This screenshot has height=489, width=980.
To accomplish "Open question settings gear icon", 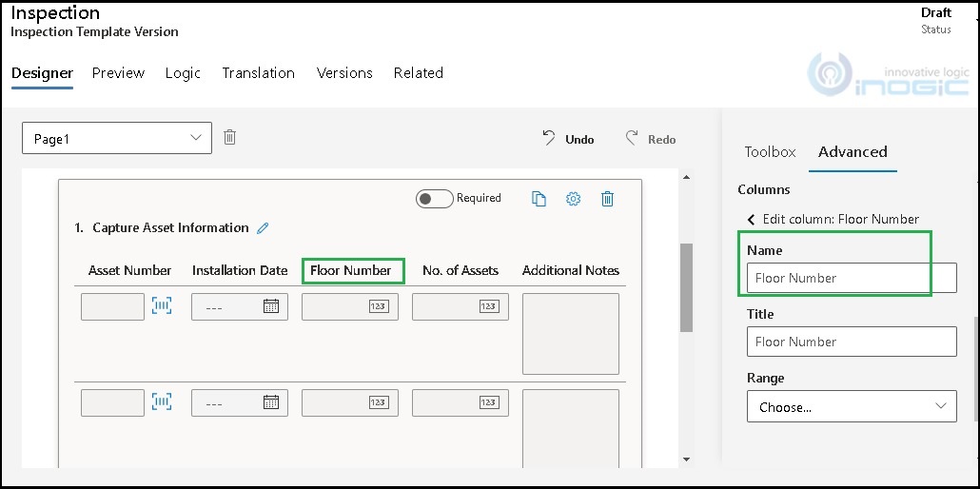I will tap(573, 199).
